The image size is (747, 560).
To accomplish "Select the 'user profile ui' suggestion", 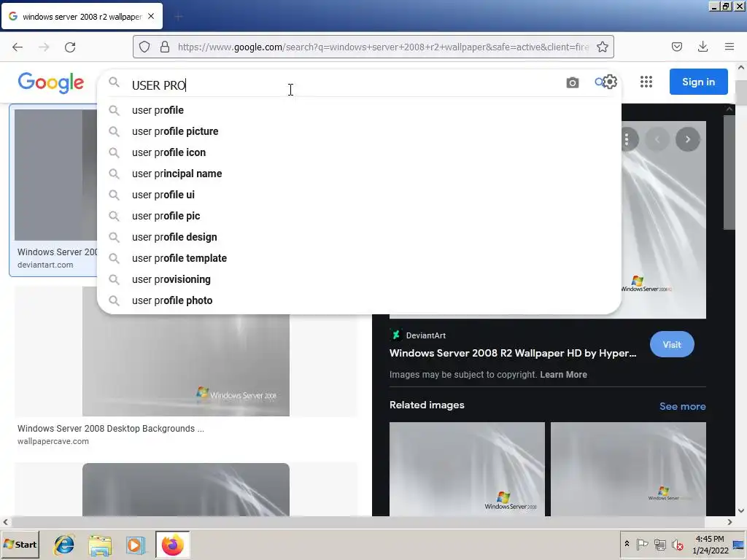I will (359, 195).
